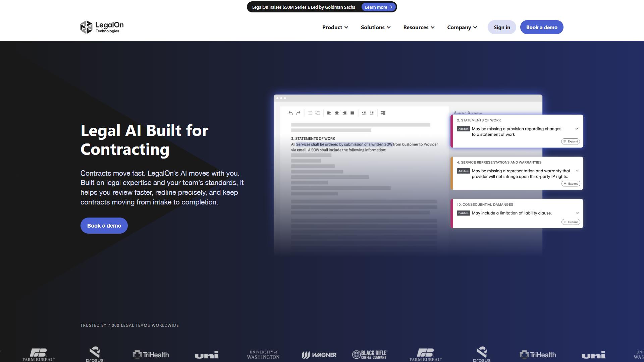This screenshot has height=362, width=644.
Task: Click the Deletion badge on Consequential Damages card
Action: point(463,213)
